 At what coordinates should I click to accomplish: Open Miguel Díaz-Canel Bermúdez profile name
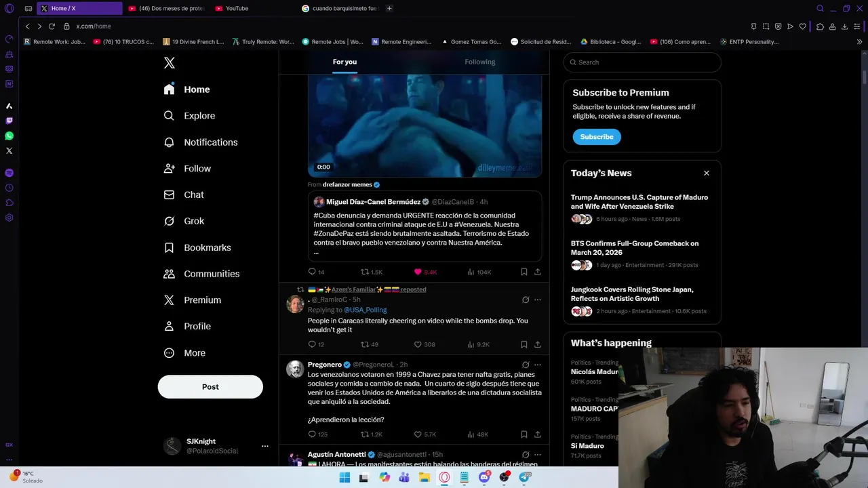click(373, 202)
